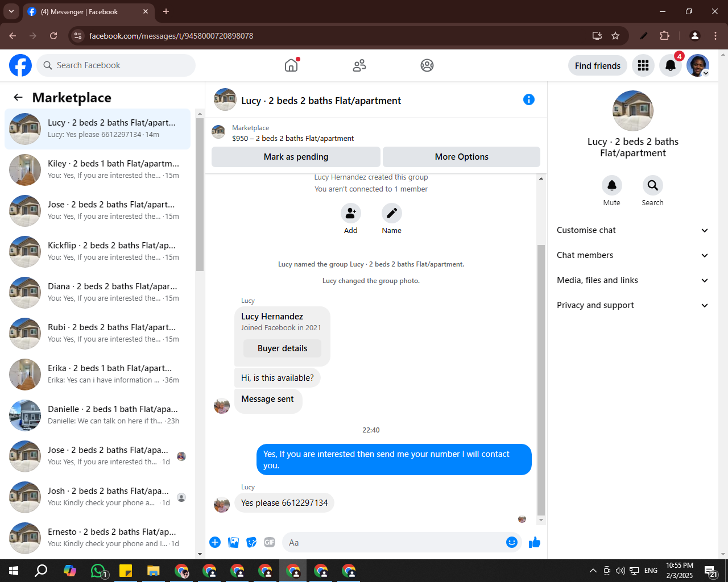
Task: Choose a sticker icon
Action: pyautogui.click(x=251, y=542)
